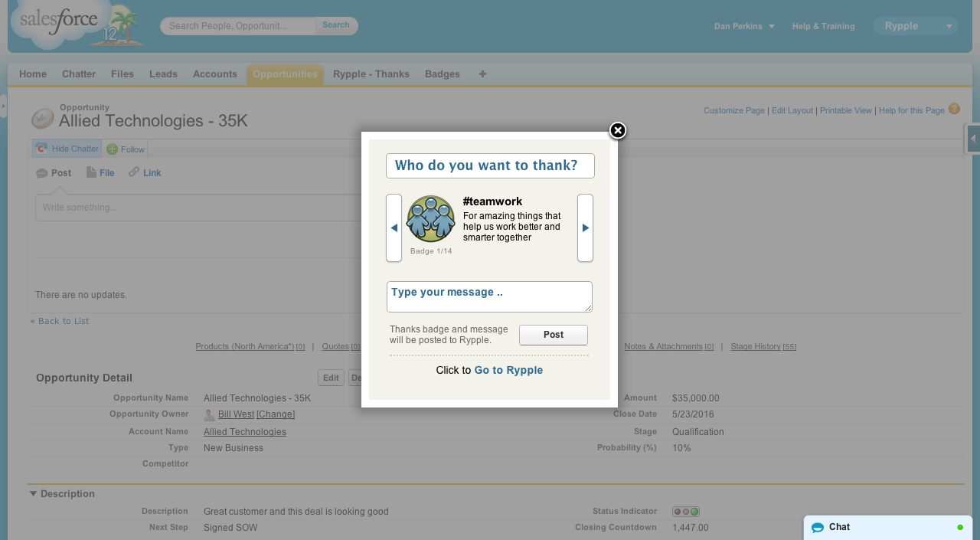The image size is (980, 540).
Task: Click the 'Signed SOW' next step text
Action: point(230,528)
